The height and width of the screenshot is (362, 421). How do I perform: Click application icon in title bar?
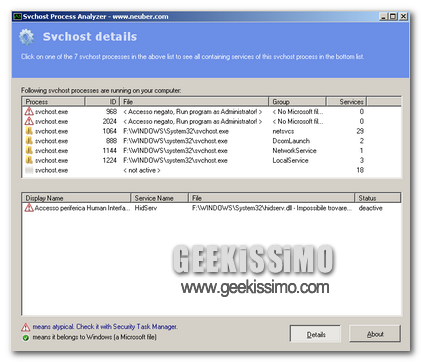tap(17, 16)
